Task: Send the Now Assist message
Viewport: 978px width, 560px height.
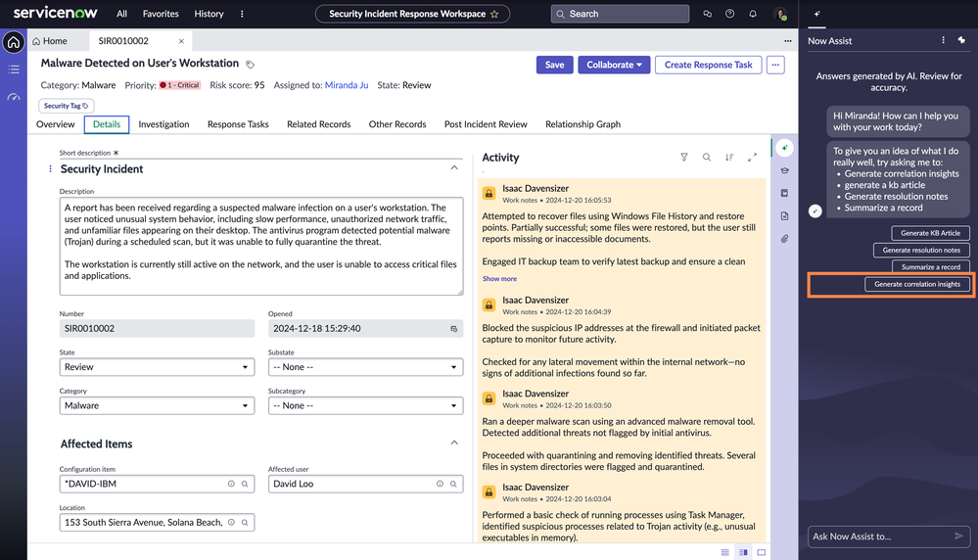Action: click(958, 536)
